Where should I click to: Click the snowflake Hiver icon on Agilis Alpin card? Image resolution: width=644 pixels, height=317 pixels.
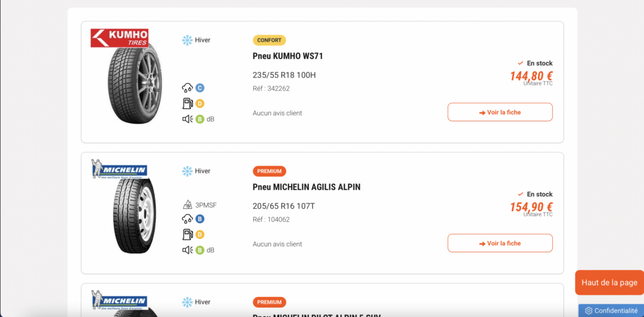[x=187, y=171]
